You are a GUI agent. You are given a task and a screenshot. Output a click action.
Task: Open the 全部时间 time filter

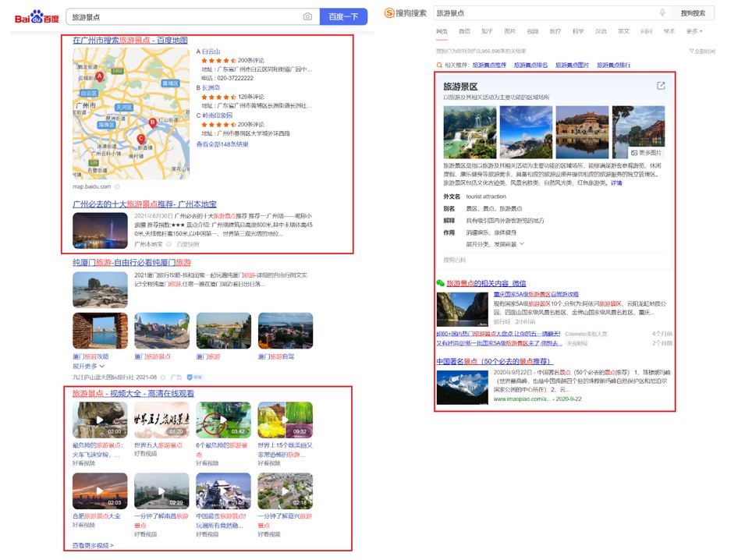(702, 51)
